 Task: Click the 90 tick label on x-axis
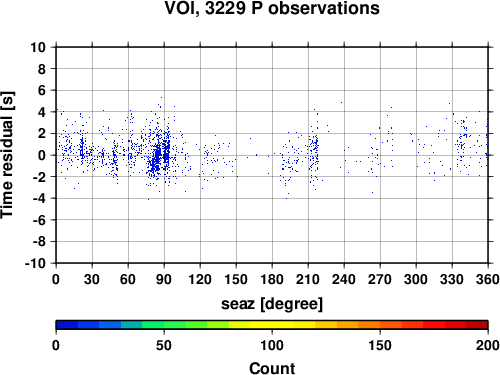164,279
